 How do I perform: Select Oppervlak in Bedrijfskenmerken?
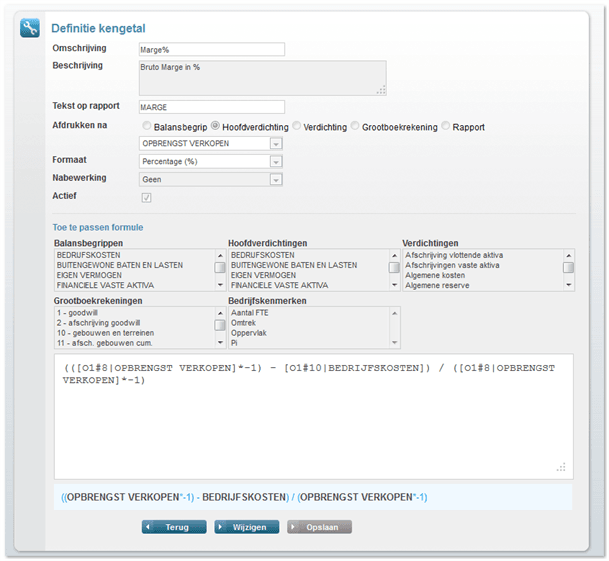coord(249,333)
